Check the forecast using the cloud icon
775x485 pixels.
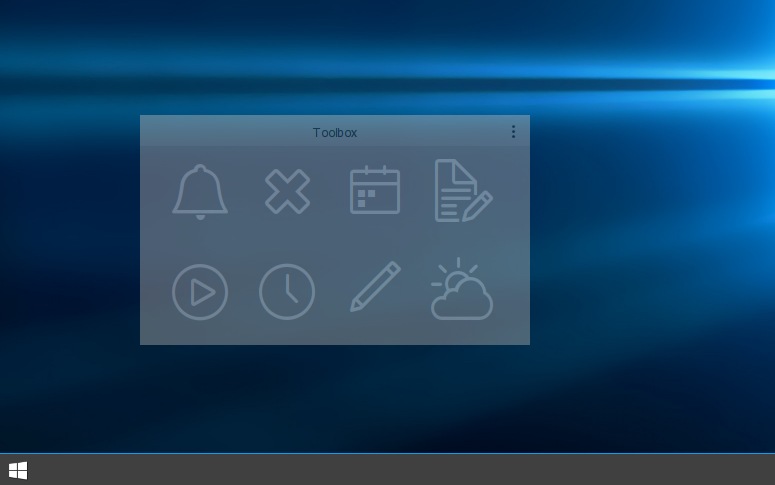click(462, 292)
